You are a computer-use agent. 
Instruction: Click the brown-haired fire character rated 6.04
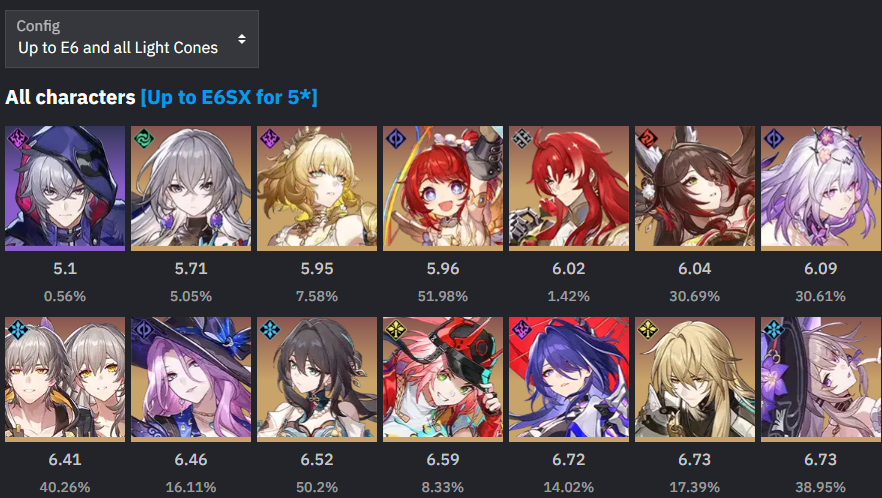pyautogui.click(x=695, y=188)
